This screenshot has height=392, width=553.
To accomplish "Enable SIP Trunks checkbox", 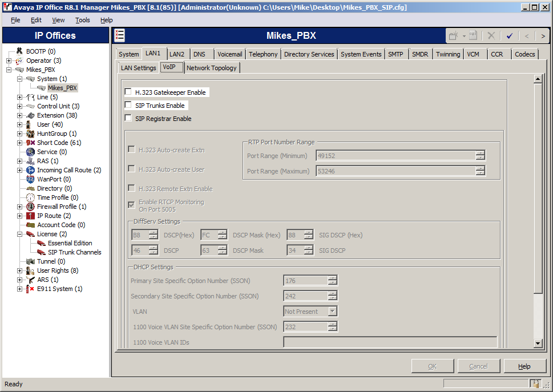I will tap(128, 105).
